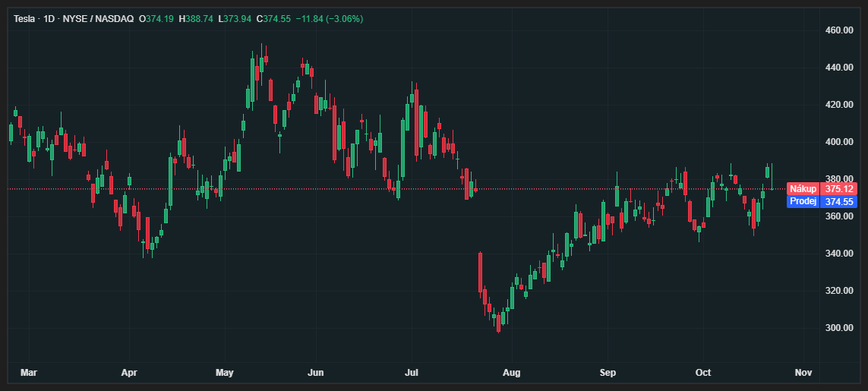Click the lowest red candle near 300 before Aug
868x391 pixels.
(x=498, y=323)
